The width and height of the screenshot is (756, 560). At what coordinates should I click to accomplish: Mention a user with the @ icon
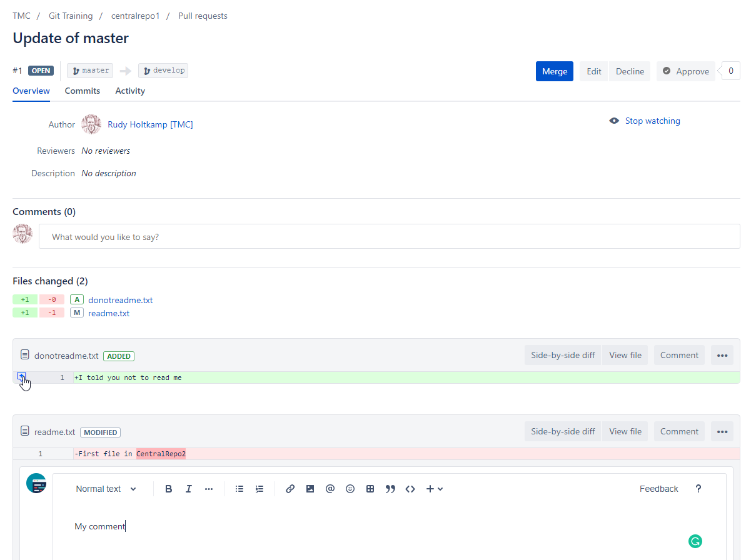pos(330,489)
